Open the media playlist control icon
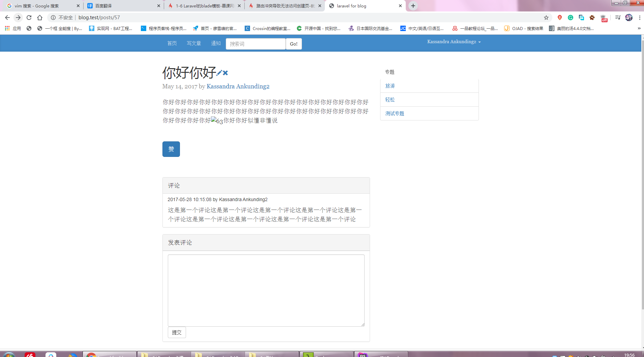The height and width of the screenshot is (357, 644). [618, 18]
